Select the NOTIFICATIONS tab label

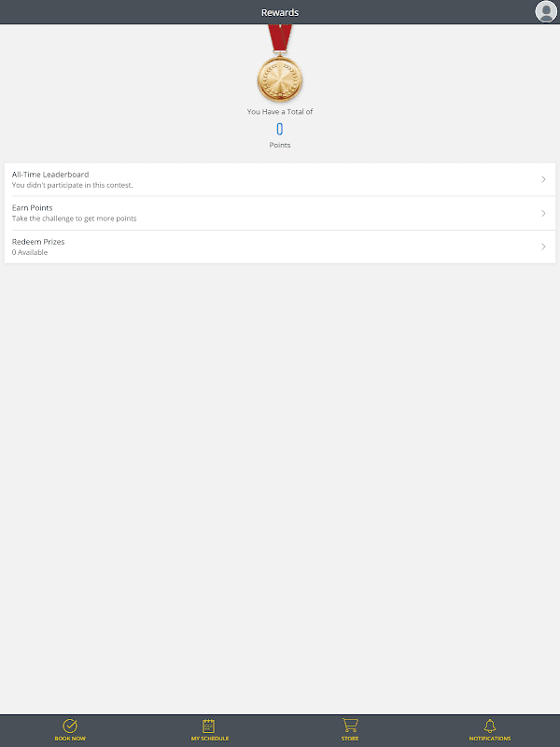490,739
